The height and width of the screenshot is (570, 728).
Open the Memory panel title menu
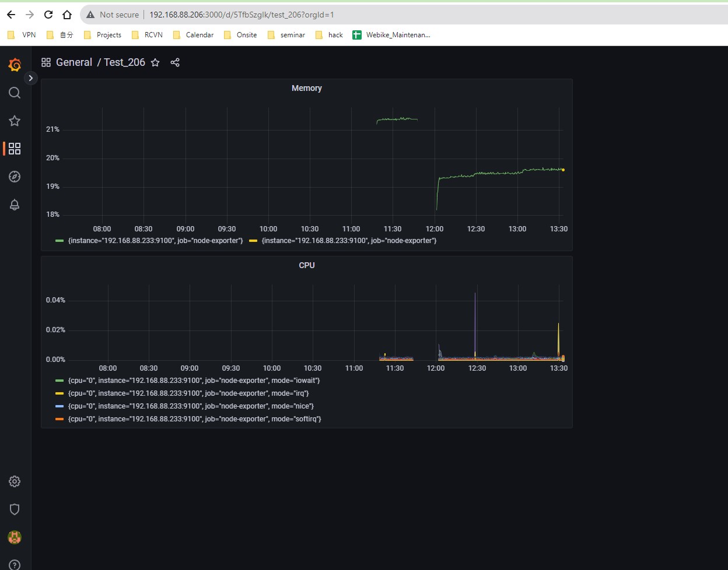click(307, 88)
